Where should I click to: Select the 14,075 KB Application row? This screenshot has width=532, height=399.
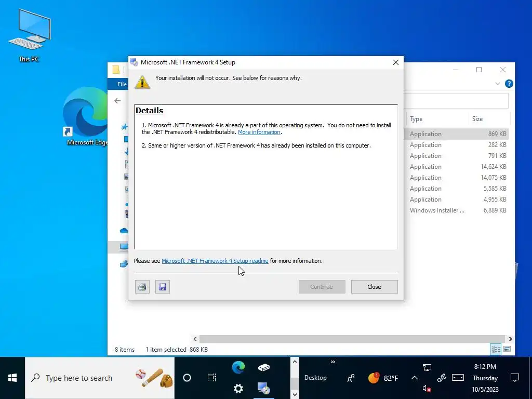[x=457, y=178]
